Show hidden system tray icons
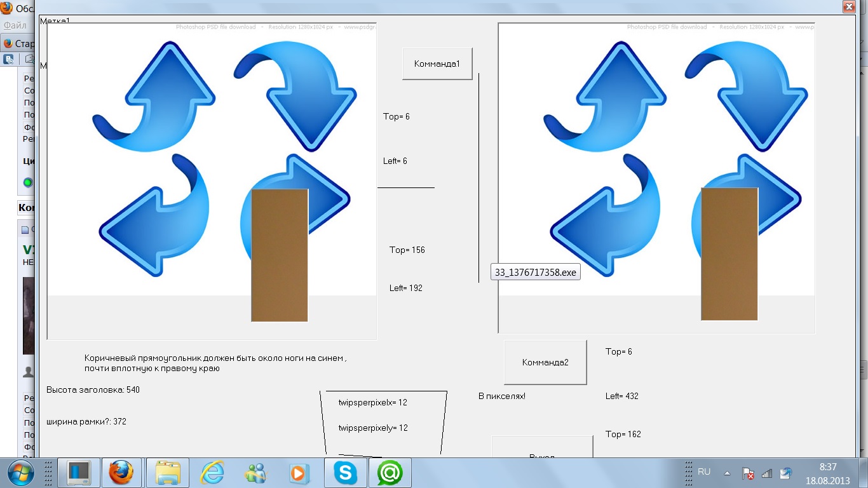The width and height of the screenshot is (868, 488). click(727, 473)
